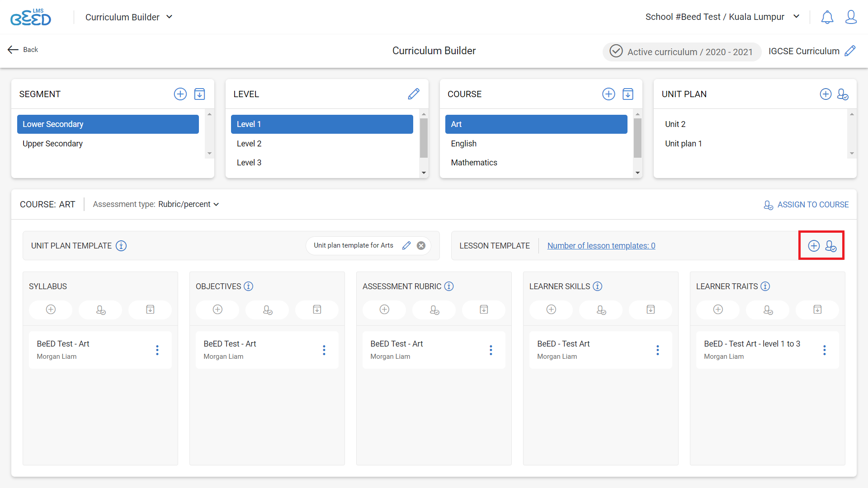Select the Lower Secondary segment
The width and height of the screenshot is (868, 488).
108,124
